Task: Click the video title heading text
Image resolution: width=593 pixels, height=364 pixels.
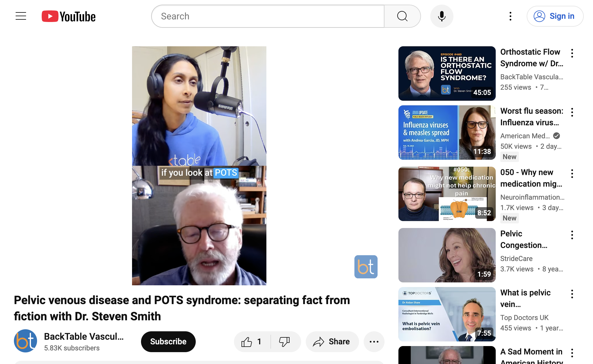Action: [182, 308]
